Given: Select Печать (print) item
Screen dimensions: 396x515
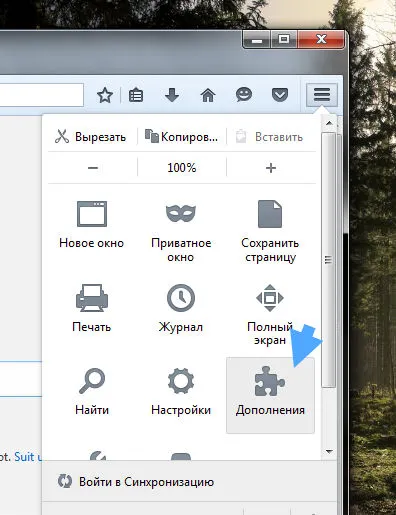Looking at the screenshot, I should click(x=92, y=308).
